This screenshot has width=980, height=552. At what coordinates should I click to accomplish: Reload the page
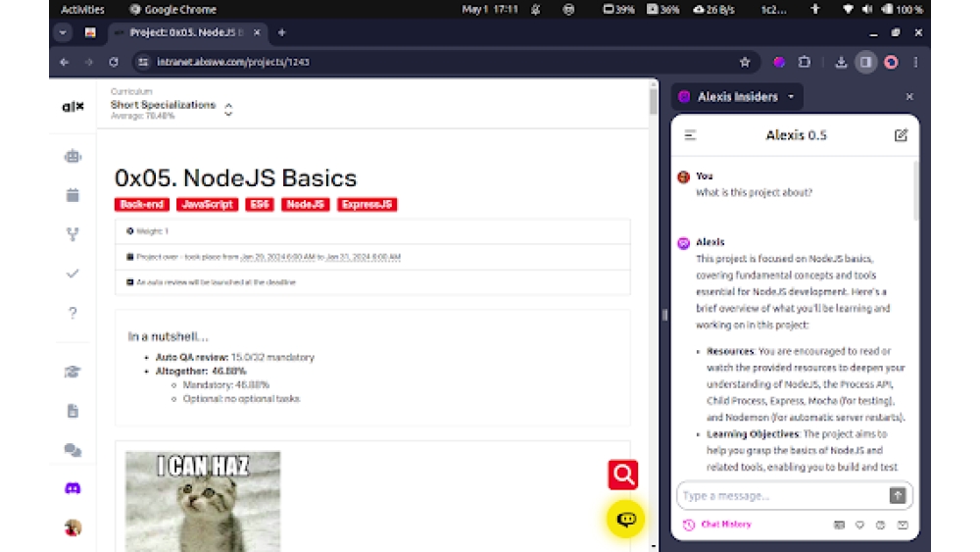(113, 62)
